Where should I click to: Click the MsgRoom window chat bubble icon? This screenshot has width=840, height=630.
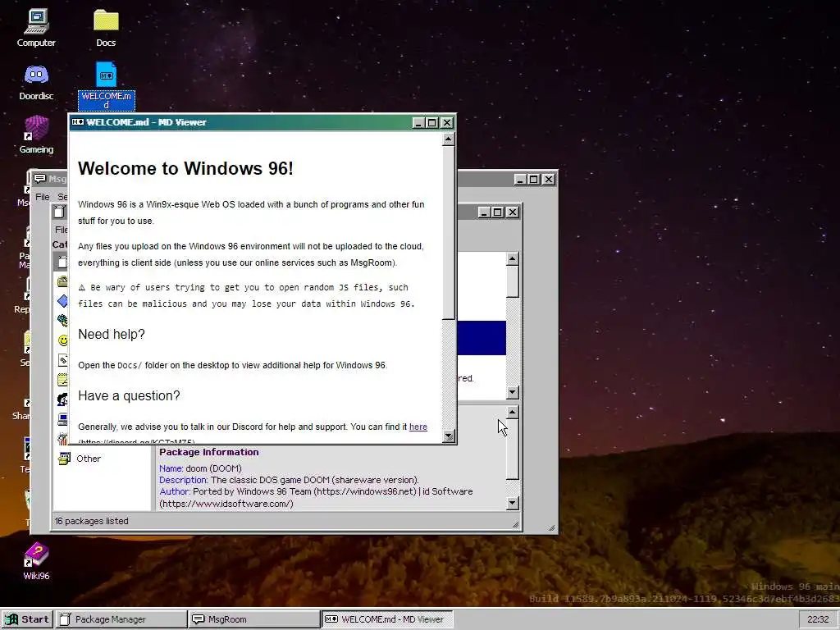39,178
